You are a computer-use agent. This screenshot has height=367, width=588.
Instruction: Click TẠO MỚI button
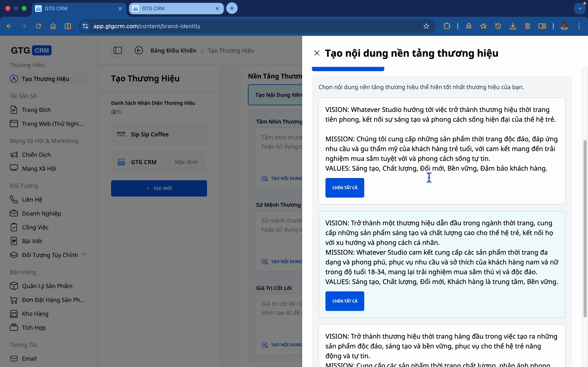point(159,188)
